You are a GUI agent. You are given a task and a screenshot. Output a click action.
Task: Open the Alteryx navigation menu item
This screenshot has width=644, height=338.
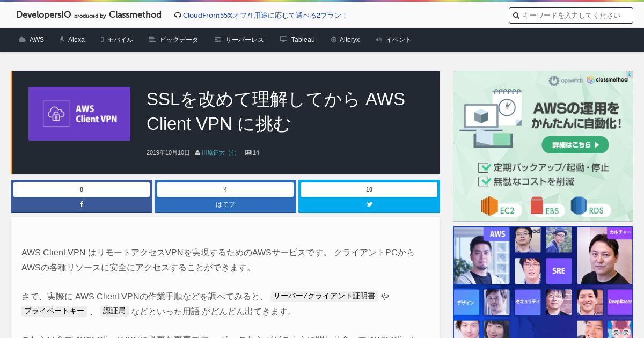[349, 40]
